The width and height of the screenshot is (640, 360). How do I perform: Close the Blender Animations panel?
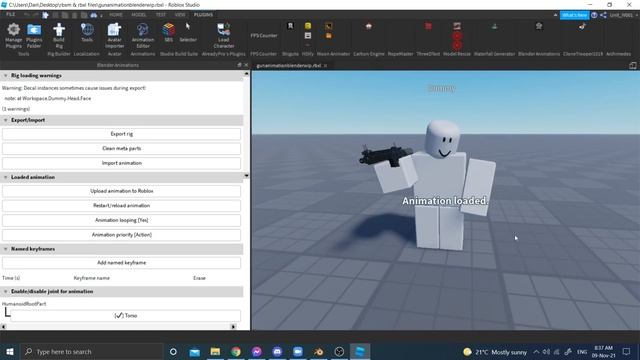pos(246,65)
